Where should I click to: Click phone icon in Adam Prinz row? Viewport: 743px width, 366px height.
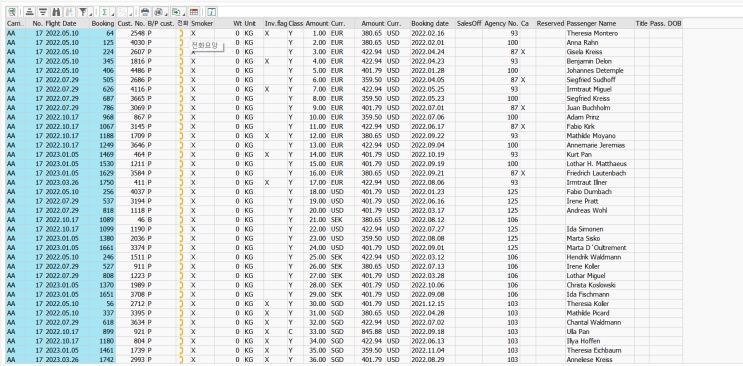[x=181, y=117]
